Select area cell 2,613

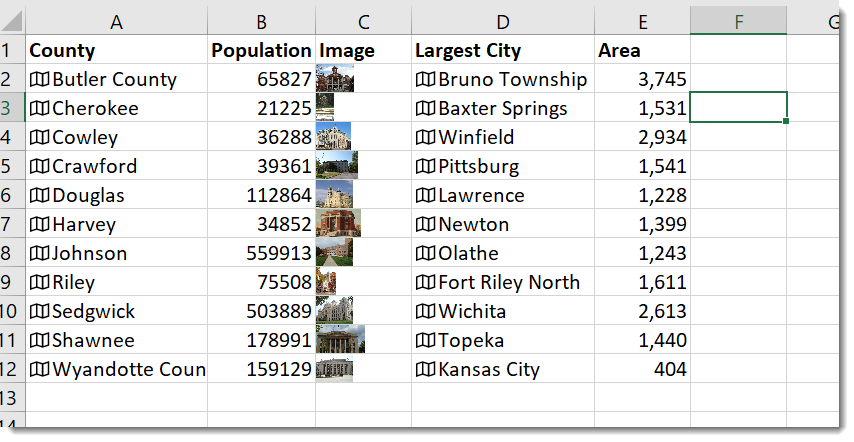pyautogui.click(x=643, y=311)
